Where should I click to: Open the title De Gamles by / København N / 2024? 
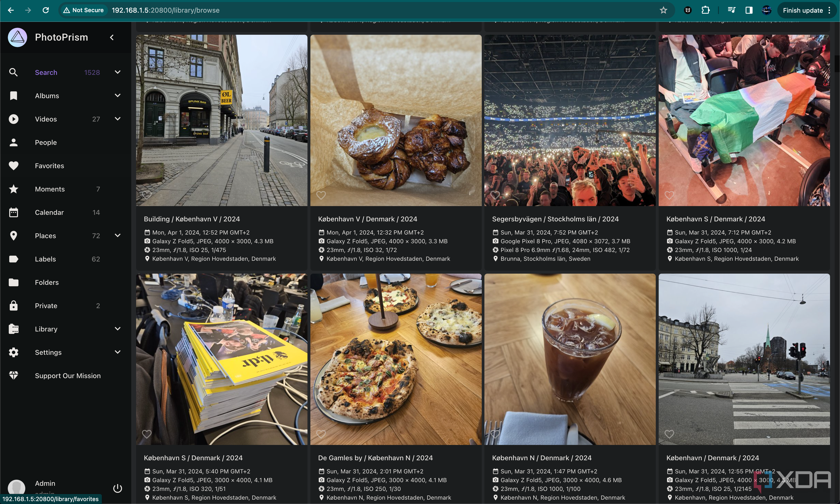[375, 458]
